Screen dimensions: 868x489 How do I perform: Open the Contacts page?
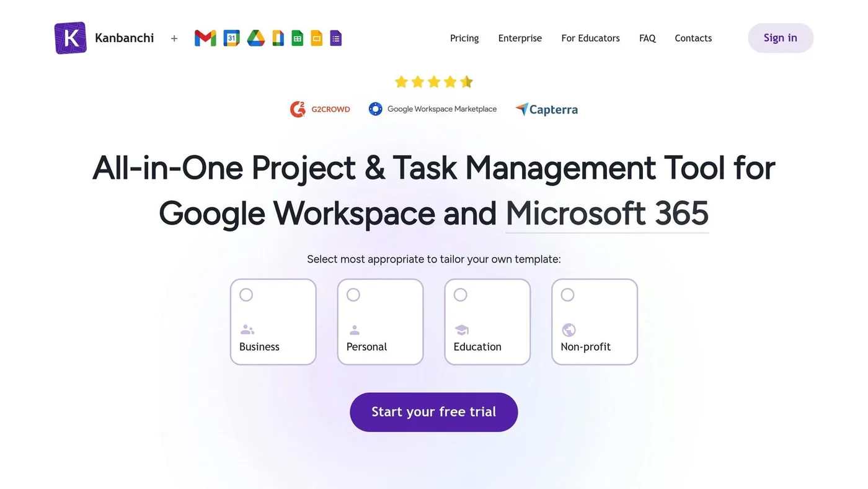click(693, 38)
